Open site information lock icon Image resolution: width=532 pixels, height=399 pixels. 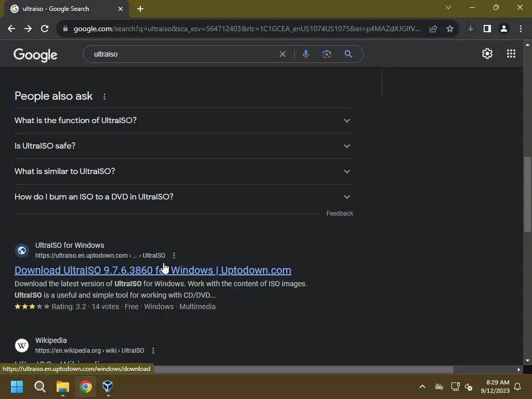click(x=65, y=29)
